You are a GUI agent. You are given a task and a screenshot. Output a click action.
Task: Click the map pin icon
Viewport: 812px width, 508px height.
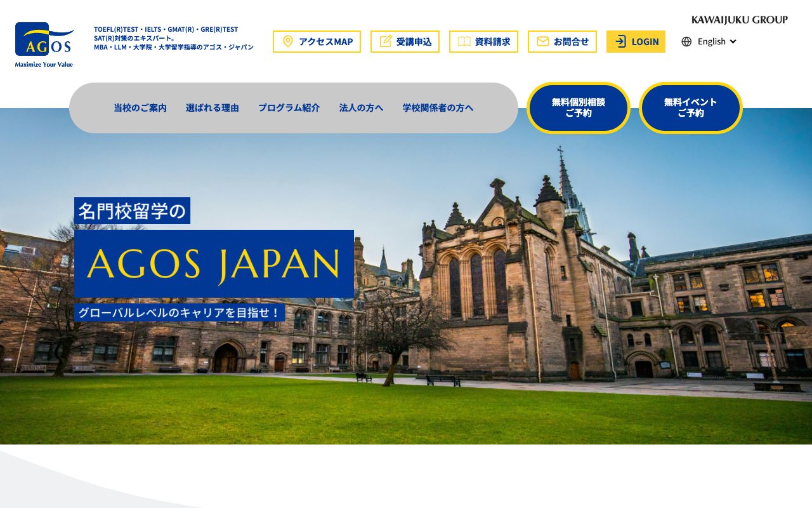point(287,41)
